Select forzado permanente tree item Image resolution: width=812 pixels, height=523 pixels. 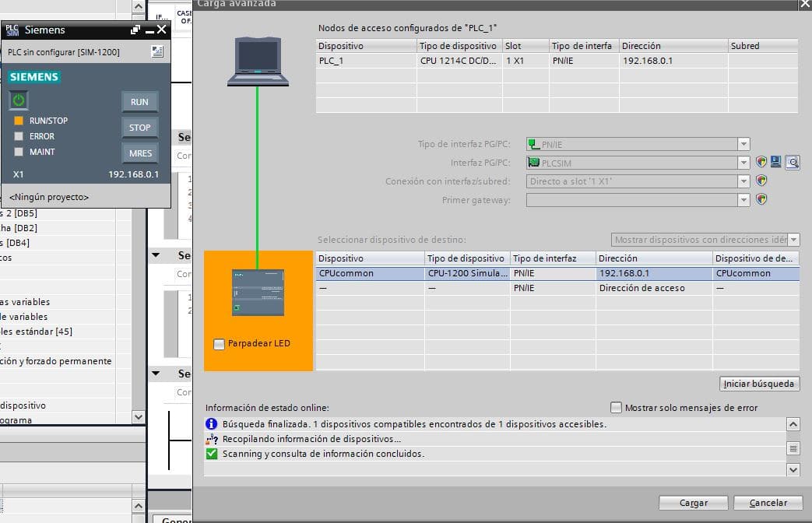pos(55,361)
